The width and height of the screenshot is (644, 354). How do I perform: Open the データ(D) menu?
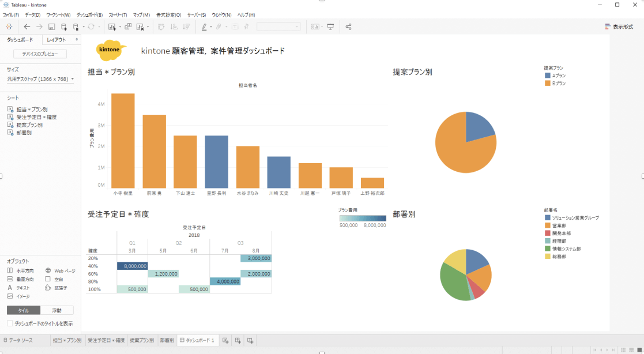(x=32, y=15)
